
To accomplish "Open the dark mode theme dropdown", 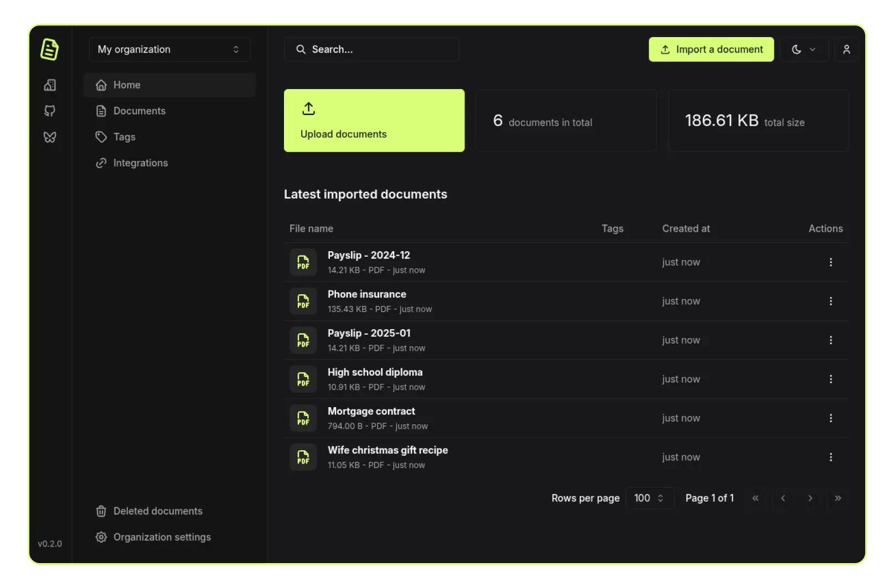I will click(804, 49).
